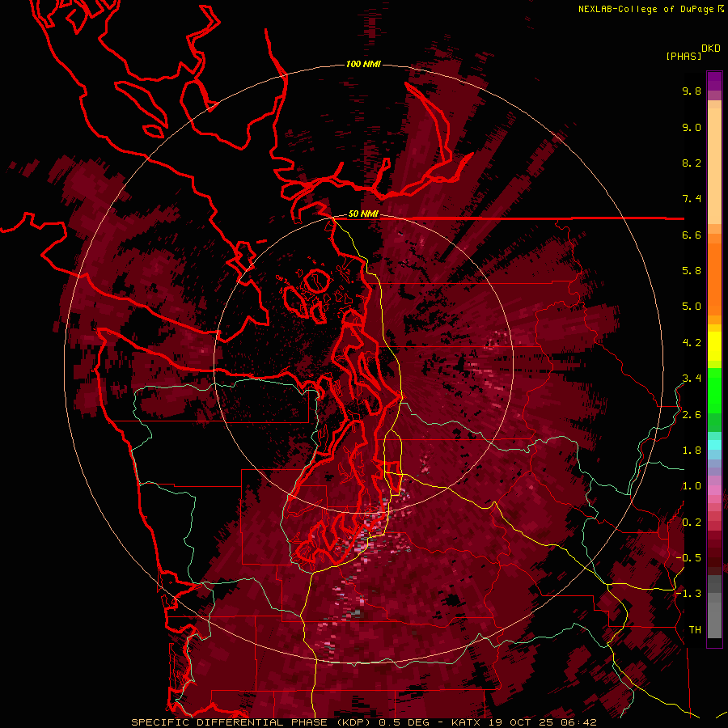Click the KATX radar site identifier
728x728 pixels.
pos(467,722)
